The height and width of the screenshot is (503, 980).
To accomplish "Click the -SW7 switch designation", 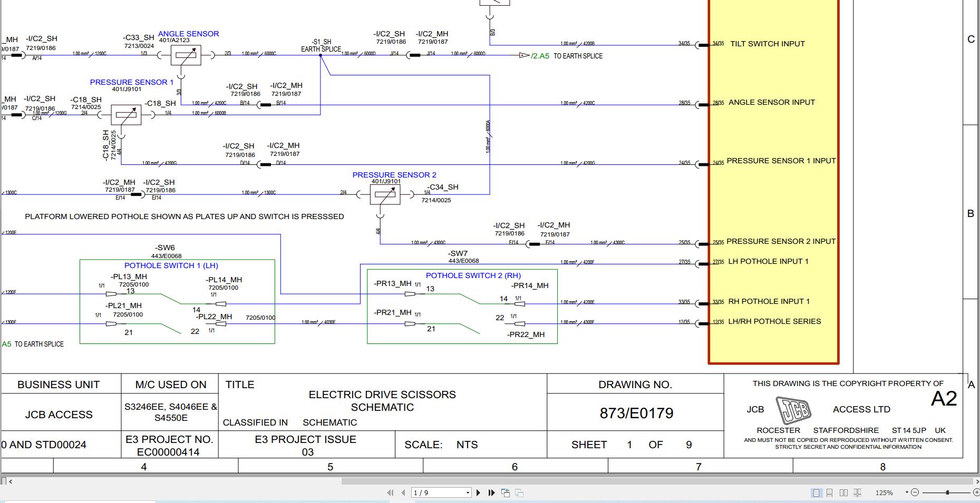I will click(458, 253).
